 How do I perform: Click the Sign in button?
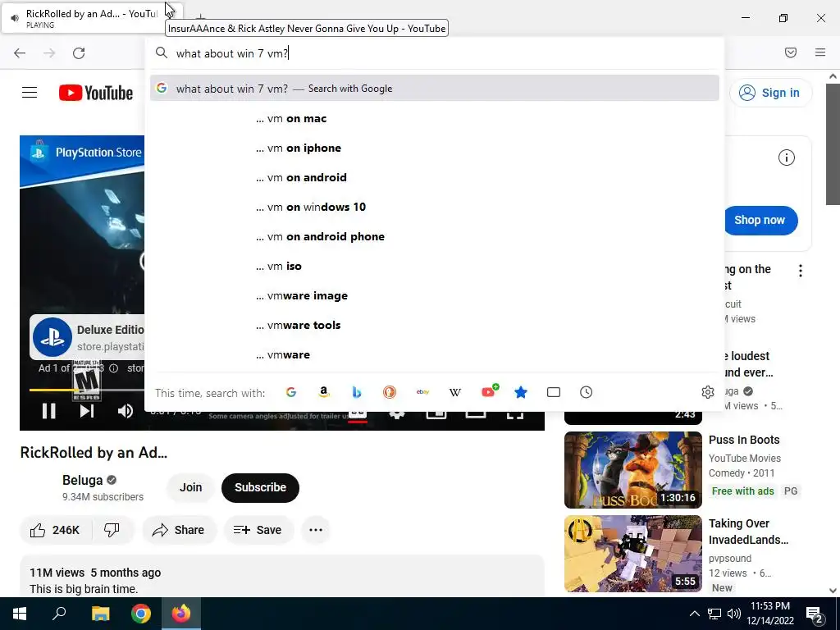pyautogui.click(x=770, y=93)
